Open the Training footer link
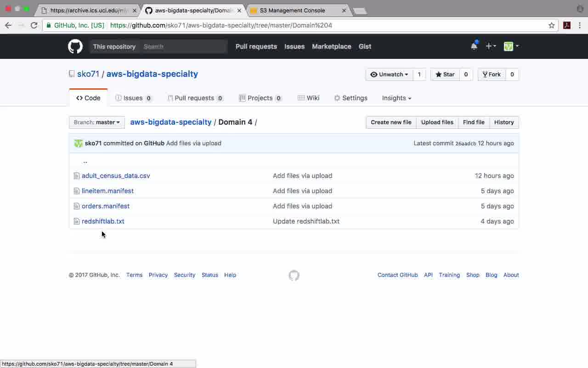Screen dimensions: 588x368 click(x=449, y=275)
